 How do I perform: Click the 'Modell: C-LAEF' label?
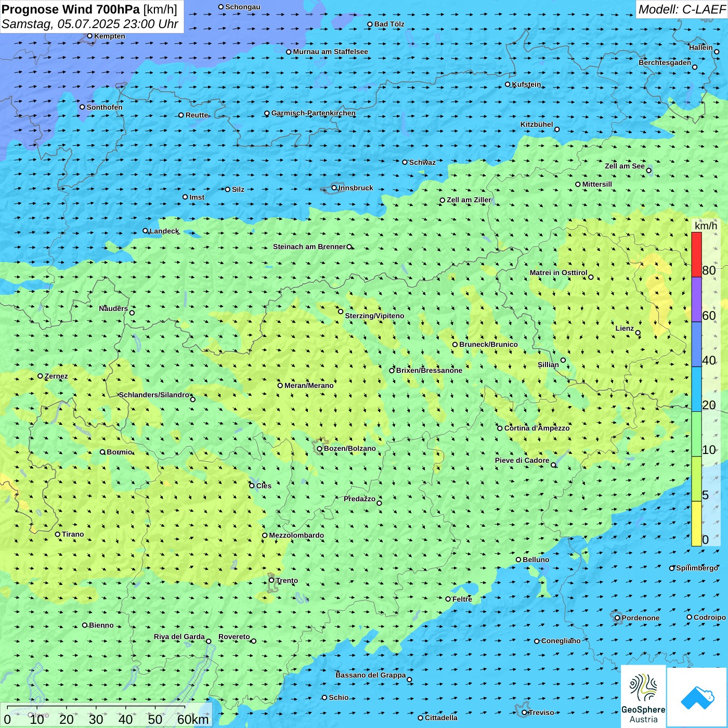click(x=682, y=9)
